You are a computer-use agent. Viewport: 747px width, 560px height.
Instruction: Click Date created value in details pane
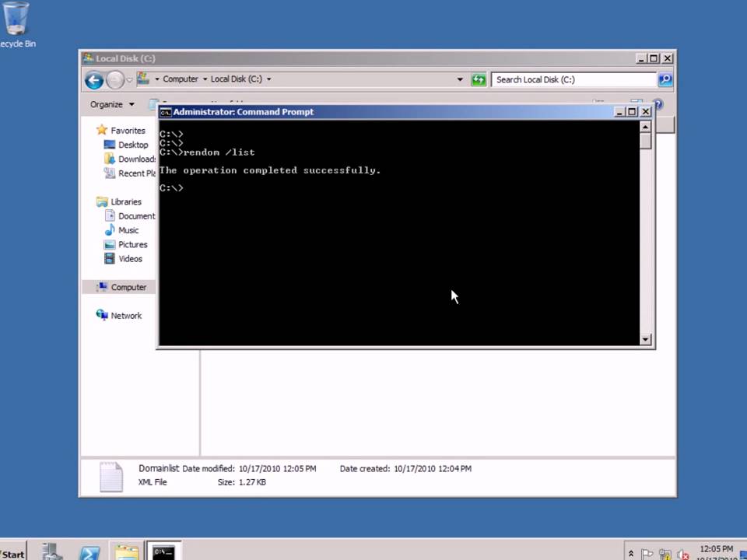click(433, 469)
